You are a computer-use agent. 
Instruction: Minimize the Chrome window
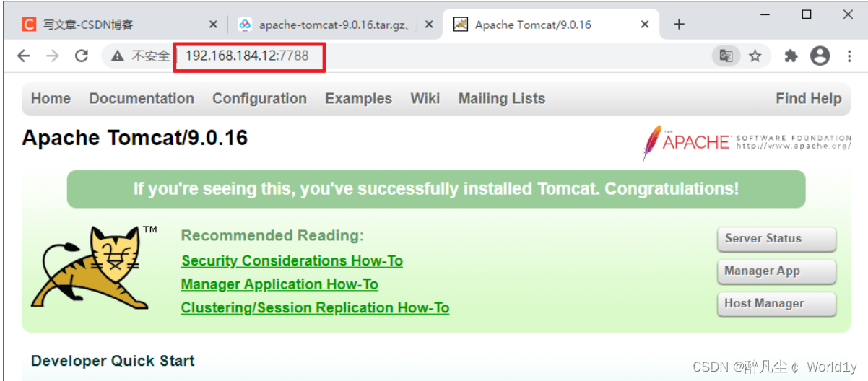tap(765, 14)
